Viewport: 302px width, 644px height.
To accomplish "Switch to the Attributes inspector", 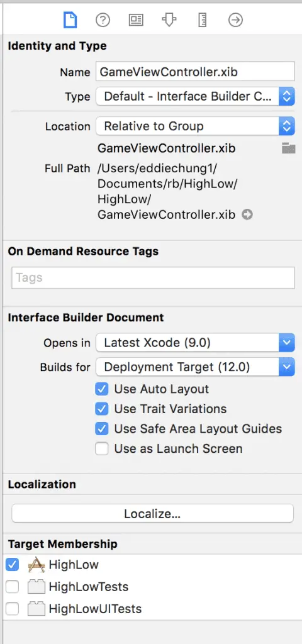I will point(169,19).
